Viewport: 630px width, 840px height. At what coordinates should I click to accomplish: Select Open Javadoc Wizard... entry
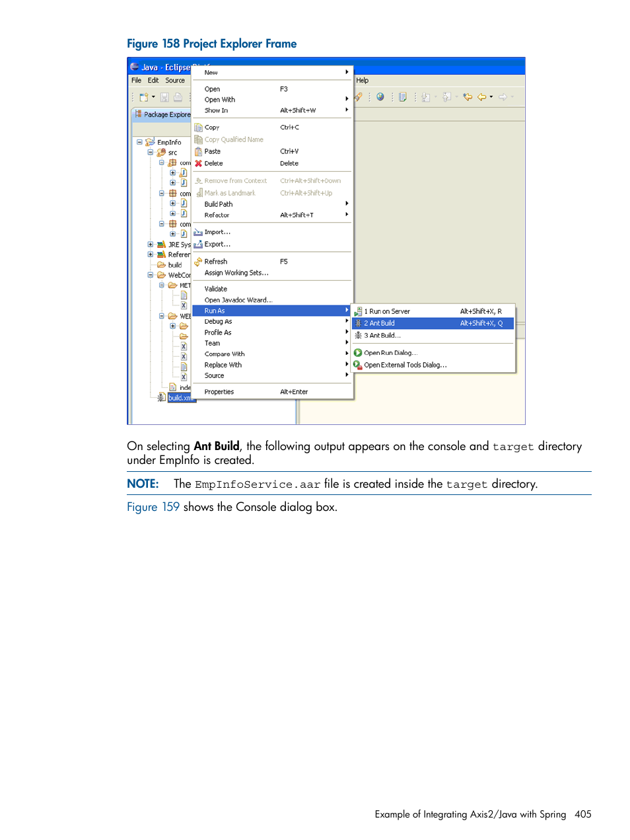pos(272,300)
